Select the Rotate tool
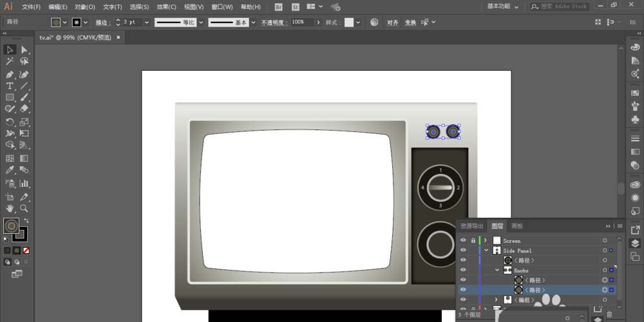 10,122
